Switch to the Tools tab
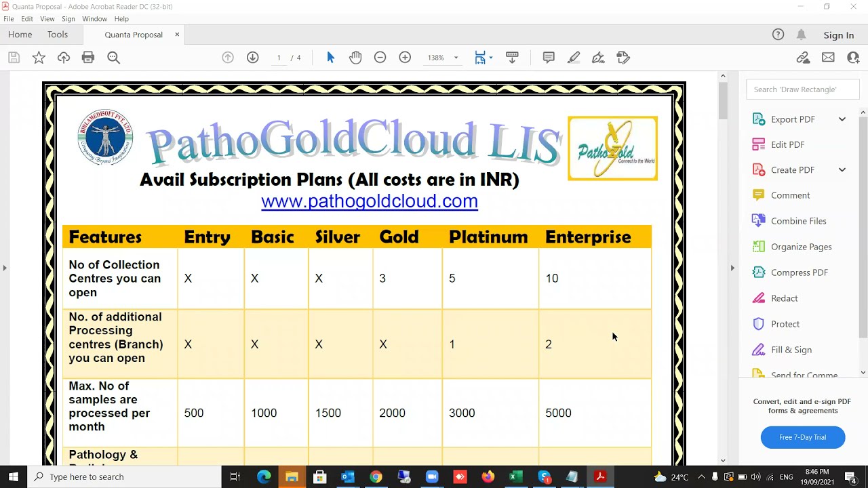 point(58,35)
